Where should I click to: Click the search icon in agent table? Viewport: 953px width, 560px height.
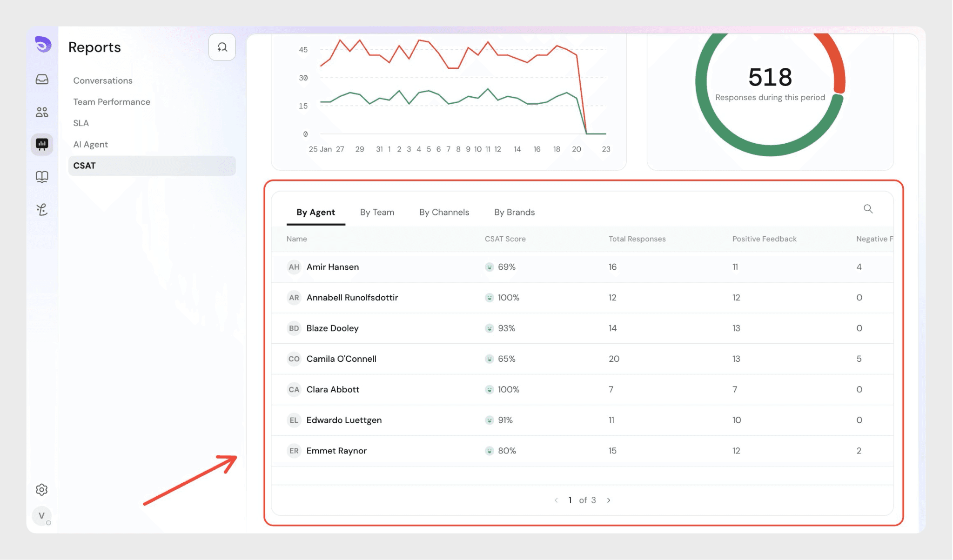pyautogui.click(x=868, y=209)
